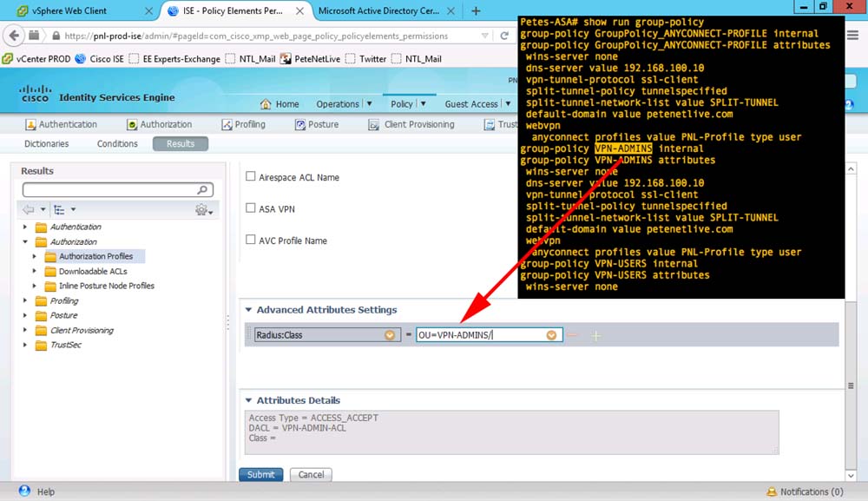Click the browser back arrow button
This screenshot has width=868, height=501.
[14, 36]
